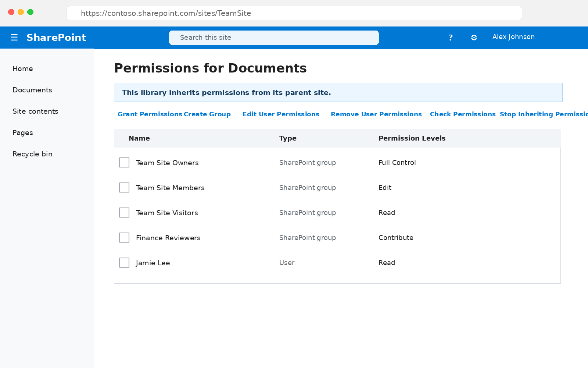588x368 pixels.
Task: Click the Type column header
Action: coord(288,138)
